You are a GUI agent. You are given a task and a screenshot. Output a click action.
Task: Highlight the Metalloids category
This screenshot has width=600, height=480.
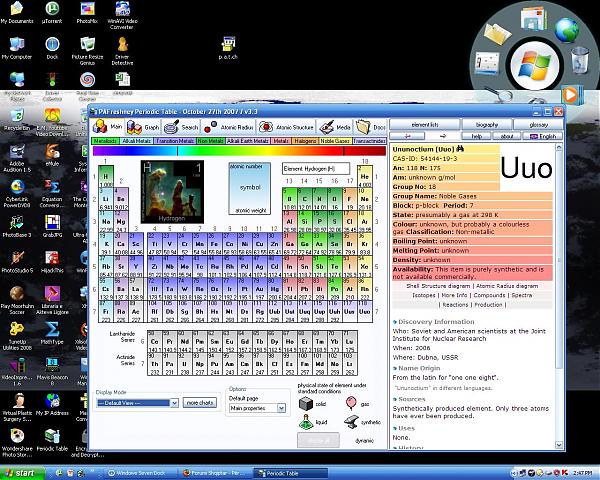click(105, 141)
